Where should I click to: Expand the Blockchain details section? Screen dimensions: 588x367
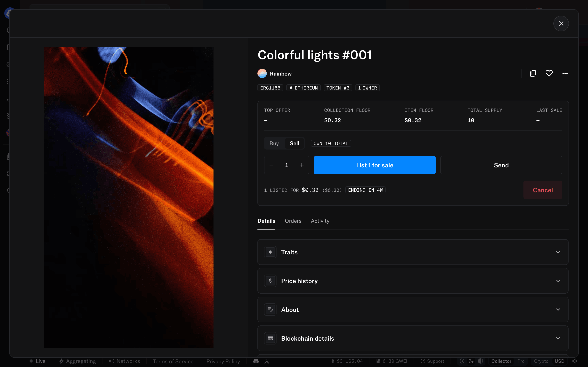[413, 338]
